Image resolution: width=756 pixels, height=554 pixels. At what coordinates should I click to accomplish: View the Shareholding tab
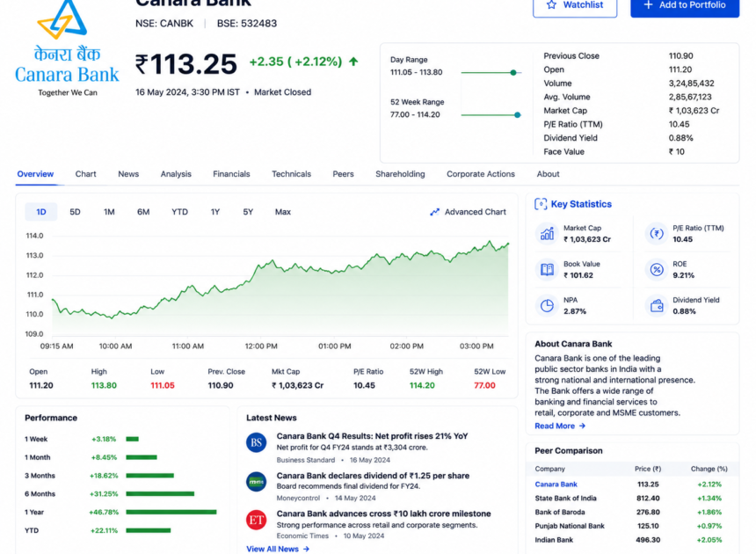400,174
